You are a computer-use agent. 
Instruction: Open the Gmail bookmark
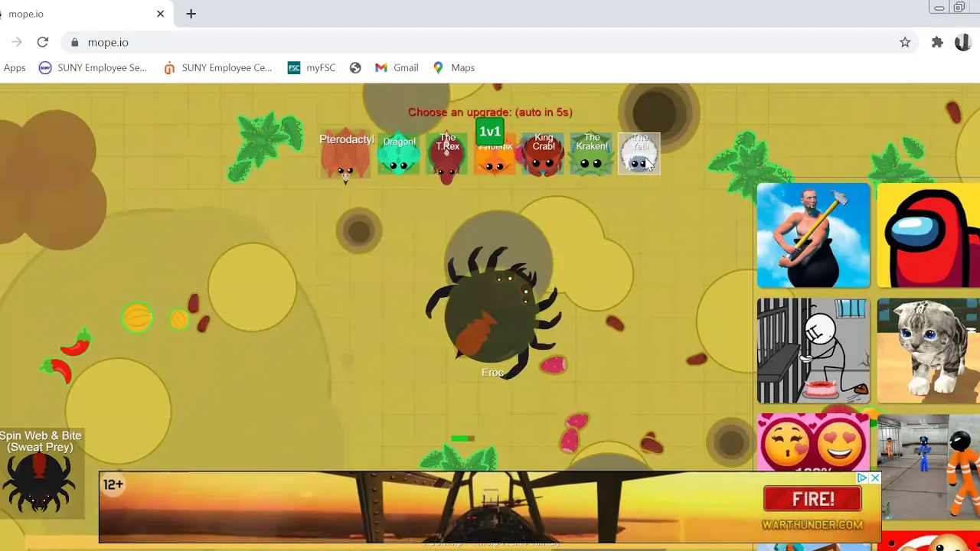click(x=397, y=68)
